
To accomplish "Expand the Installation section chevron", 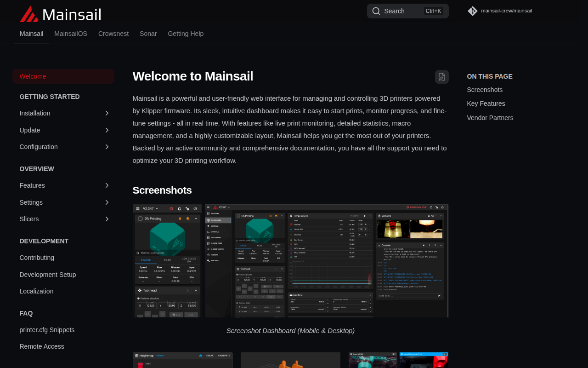I will [107, 113].
